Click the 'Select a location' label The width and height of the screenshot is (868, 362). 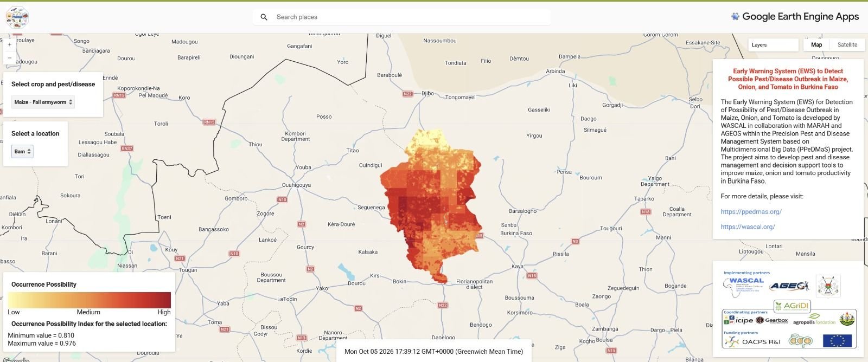tap(35, 133)
